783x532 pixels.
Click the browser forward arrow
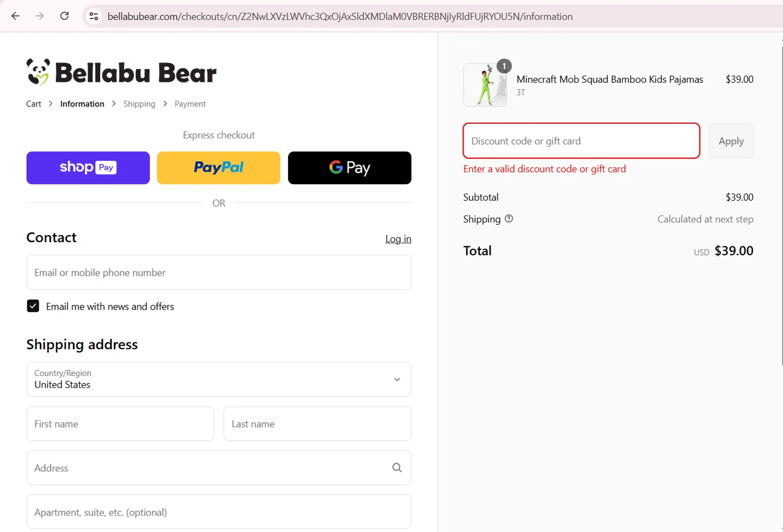(x=40, y=16)
